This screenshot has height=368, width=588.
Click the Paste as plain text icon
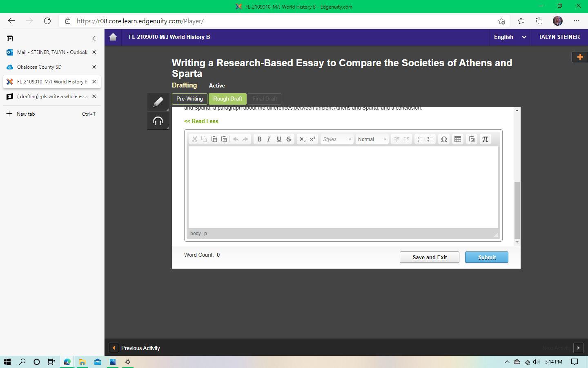click(x=224, y=139)
